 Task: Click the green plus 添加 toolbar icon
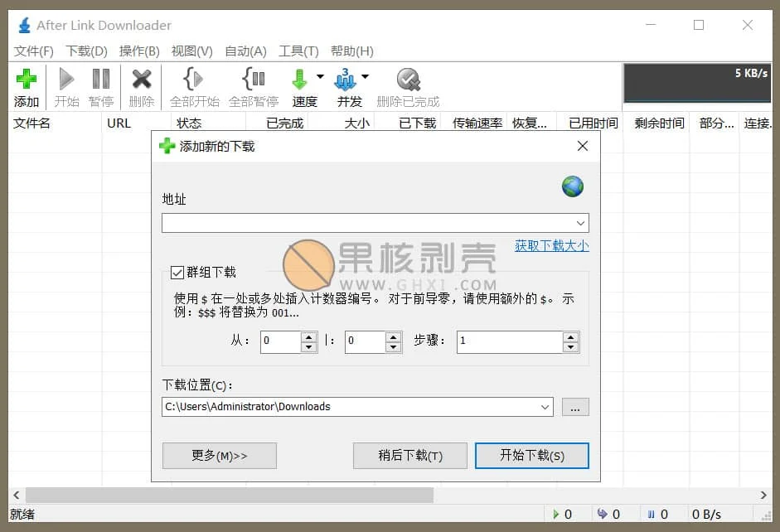coord(27,79)
